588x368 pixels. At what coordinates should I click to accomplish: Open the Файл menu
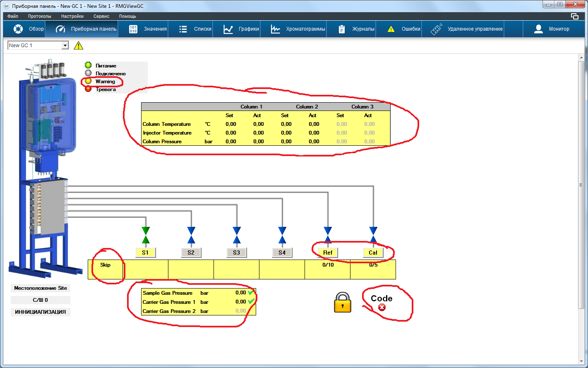[x=13, y=16]
